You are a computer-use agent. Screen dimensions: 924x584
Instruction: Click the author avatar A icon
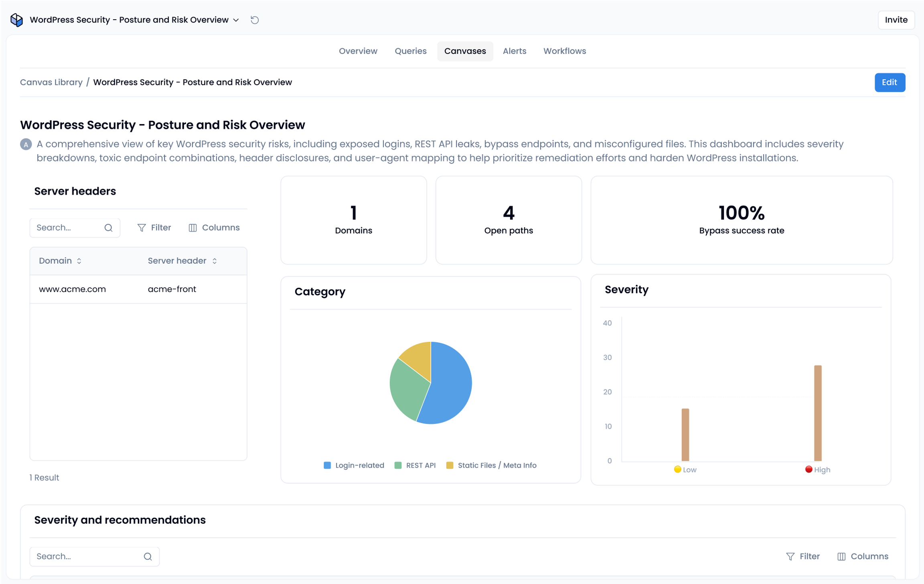point(26,144)
